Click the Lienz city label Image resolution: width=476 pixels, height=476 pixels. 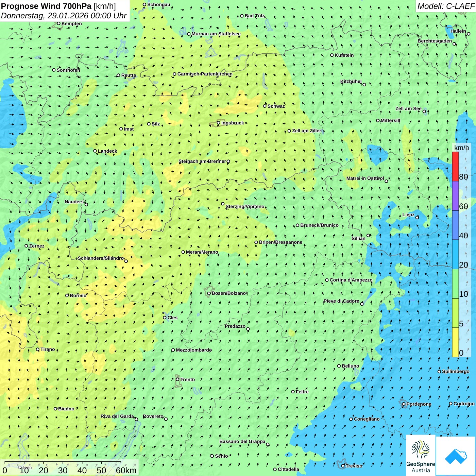[408, 215]
